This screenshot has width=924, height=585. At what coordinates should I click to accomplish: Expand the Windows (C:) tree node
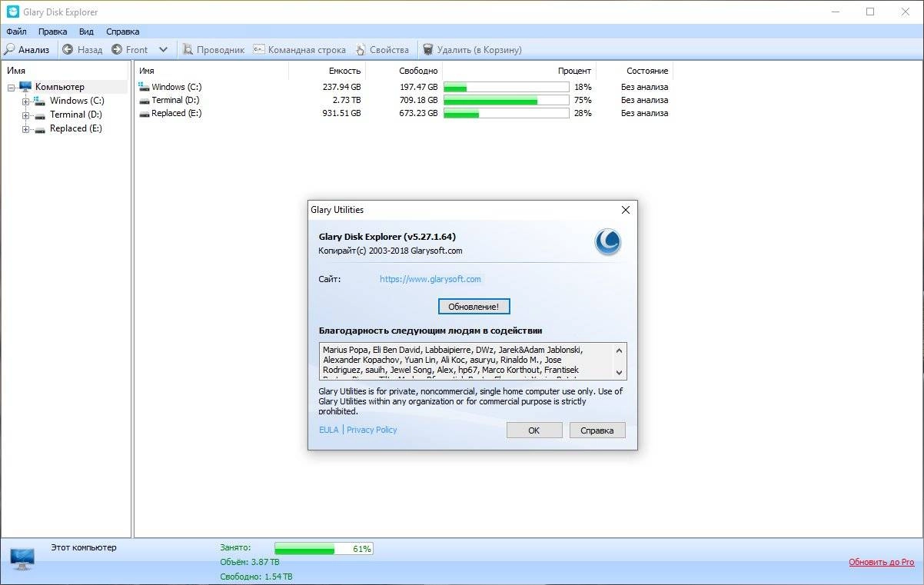click(x=25, y=101)
